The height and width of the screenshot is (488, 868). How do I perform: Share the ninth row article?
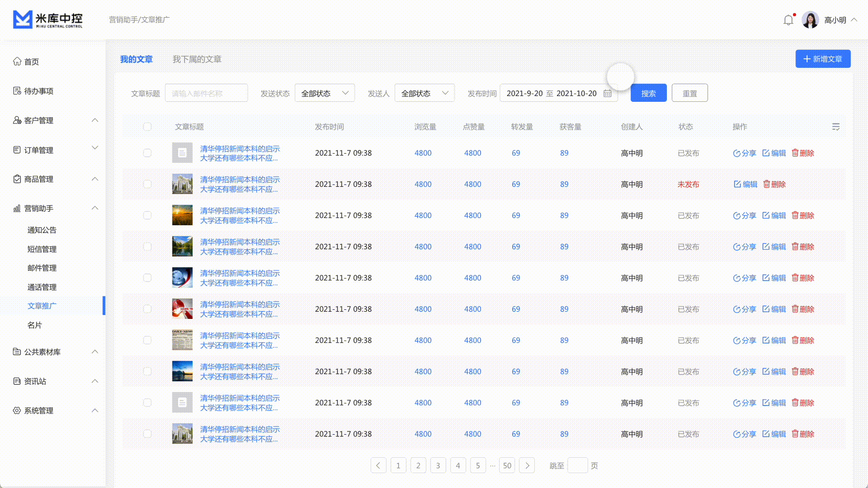click(745, 403)
